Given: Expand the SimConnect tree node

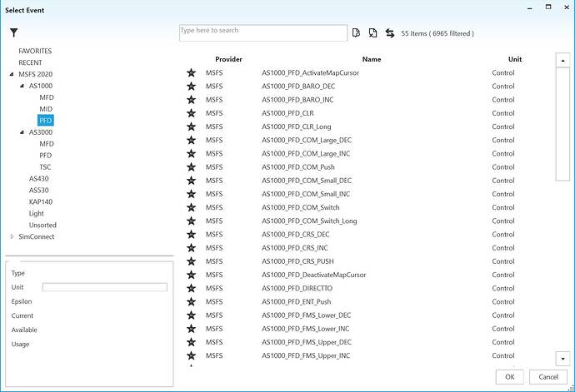Looking at the screenshot, I should 12,236.
